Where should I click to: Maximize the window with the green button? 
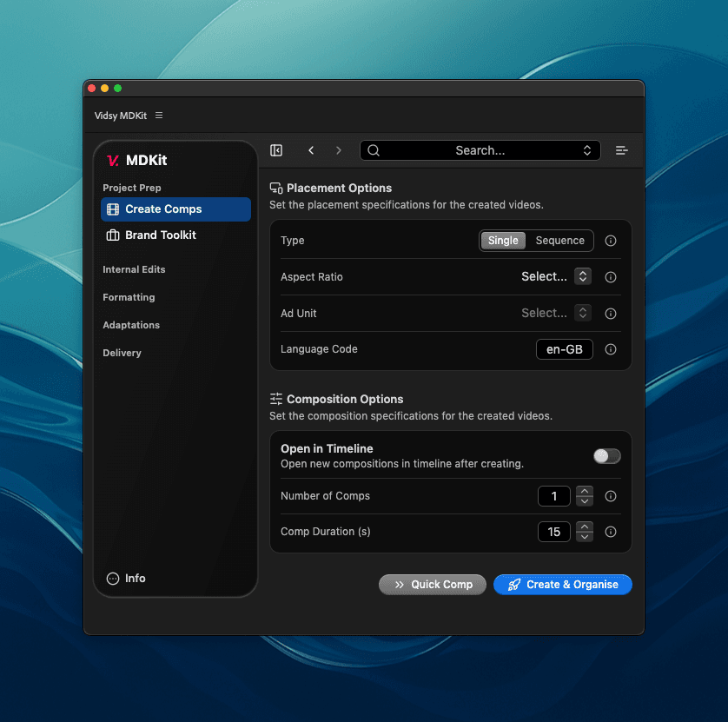coord(118,89)
